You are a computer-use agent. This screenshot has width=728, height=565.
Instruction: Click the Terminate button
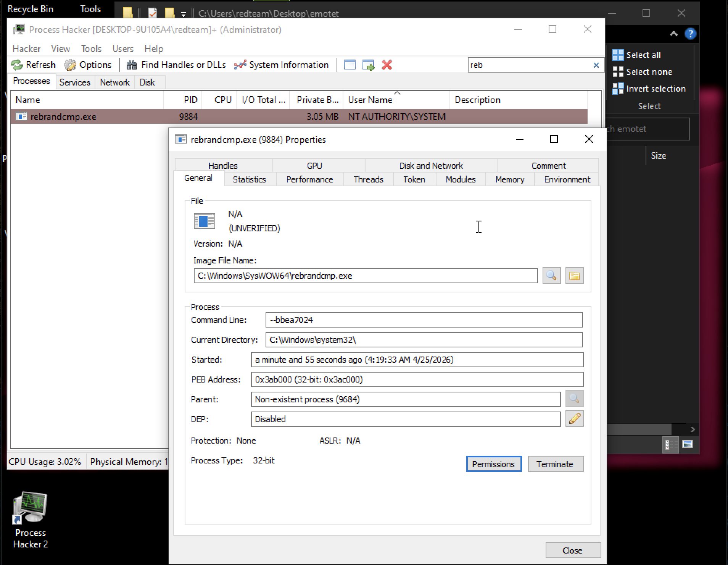click(556, 464)
